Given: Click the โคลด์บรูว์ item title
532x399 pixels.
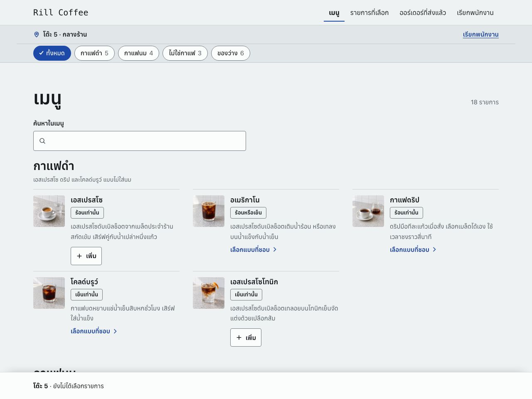Looking at the screenshot, I should [84, 282].
